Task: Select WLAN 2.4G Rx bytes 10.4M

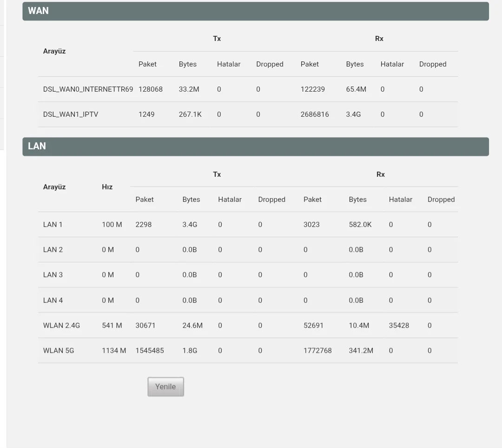Action: (x=359, y=326)
